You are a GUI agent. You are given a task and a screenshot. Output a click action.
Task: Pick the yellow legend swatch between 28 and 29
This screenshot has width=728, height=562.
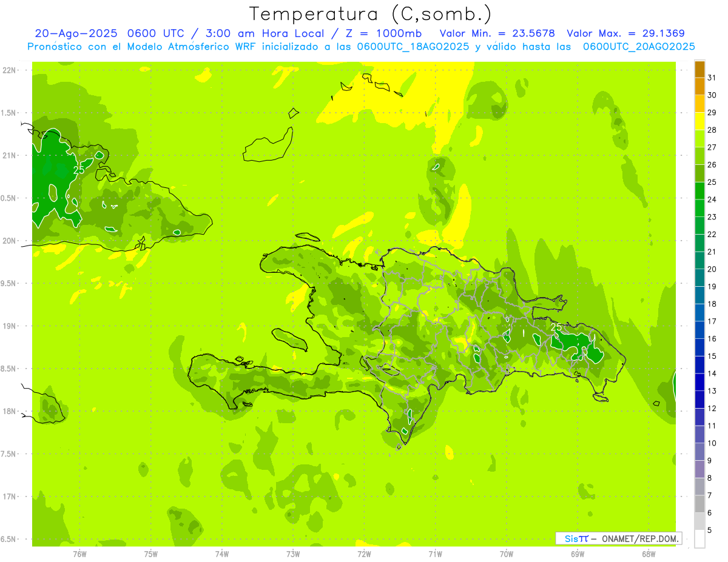click(x=699, y=121)
